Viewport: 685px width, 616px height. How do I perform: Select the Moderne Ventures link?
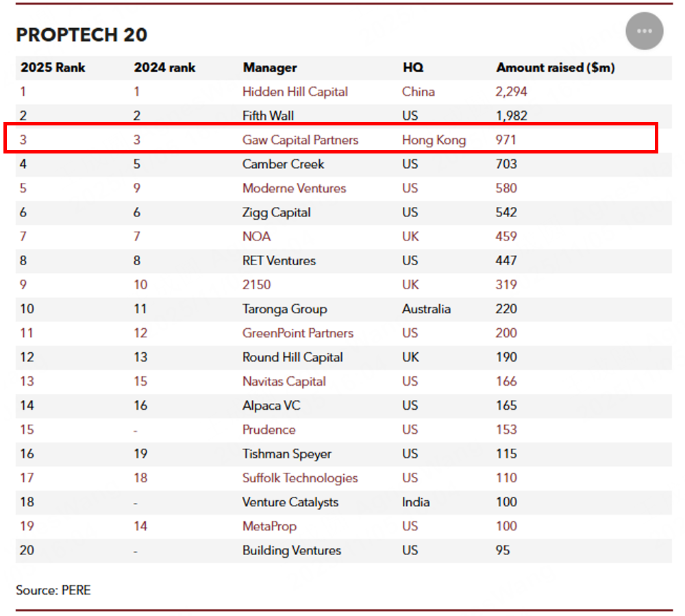click(294, 188)
